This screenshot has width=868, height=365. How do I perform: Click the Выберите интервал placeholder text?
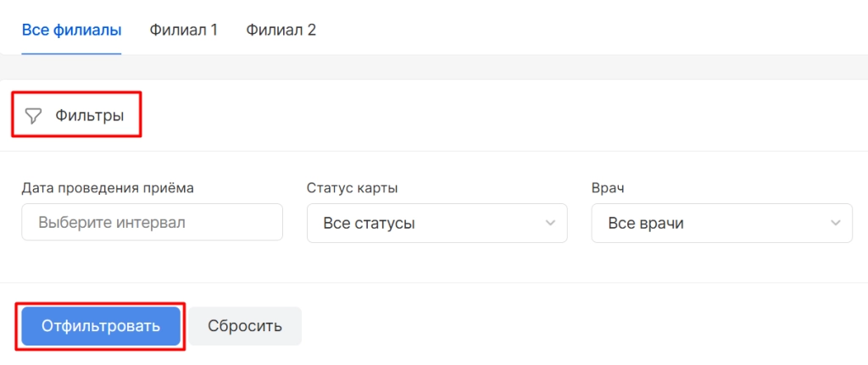coord(111,224)
